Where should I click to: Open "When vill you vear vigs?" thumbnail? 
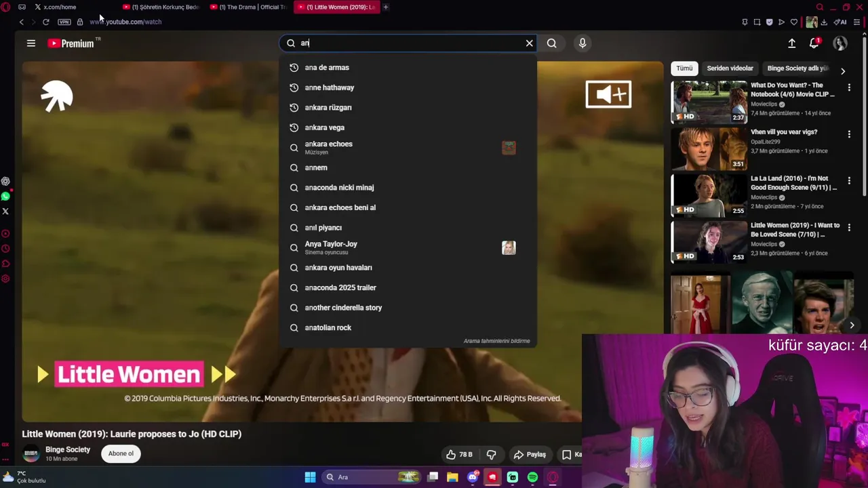[x=709, y=148]
